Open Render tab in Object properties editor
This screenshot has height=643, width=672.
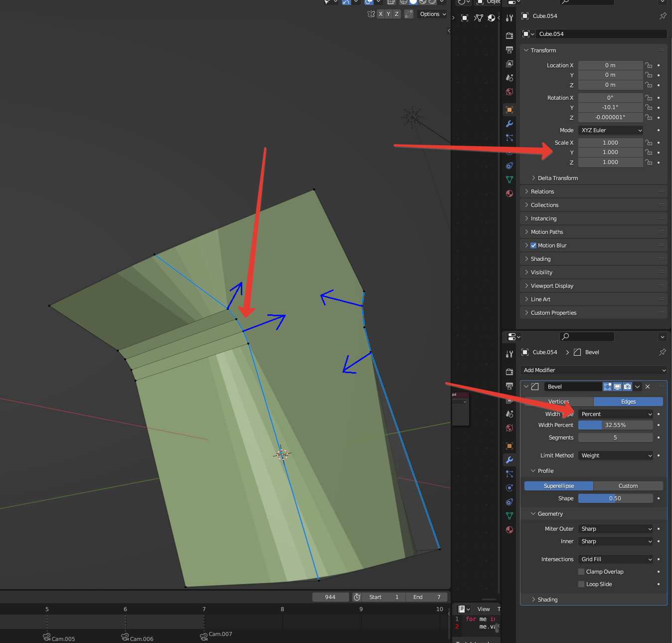pos(509,36)
